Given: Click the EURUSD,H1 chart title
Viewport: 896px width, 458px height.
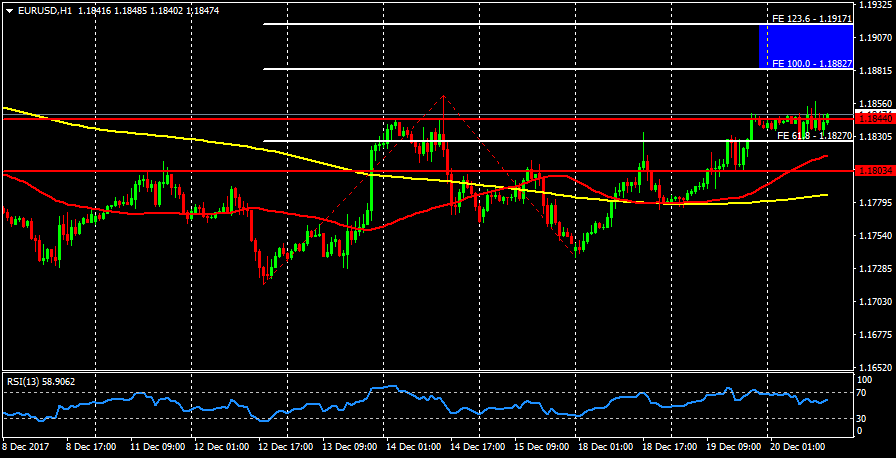Looking at the screenshot, I should 45,10.
